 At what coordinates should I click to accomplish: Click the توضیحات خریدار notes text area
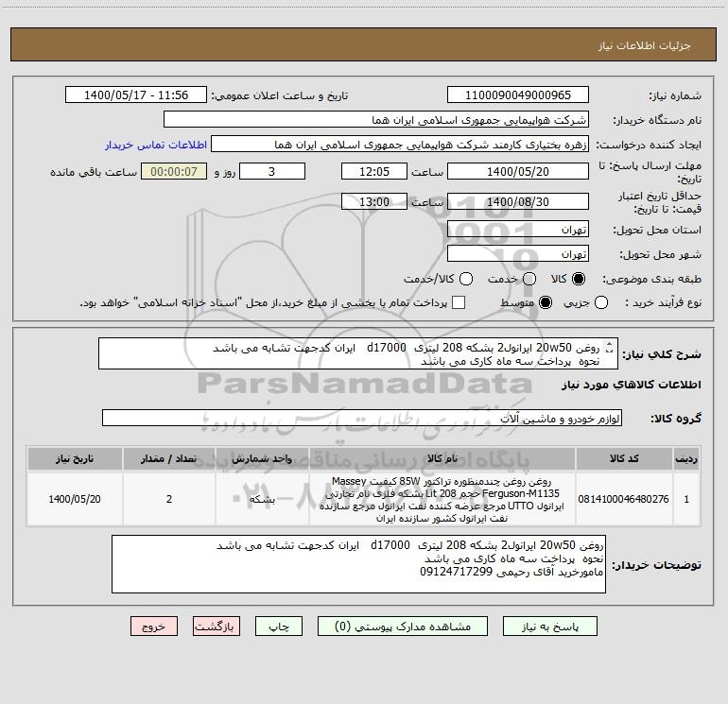pos(358,564)
